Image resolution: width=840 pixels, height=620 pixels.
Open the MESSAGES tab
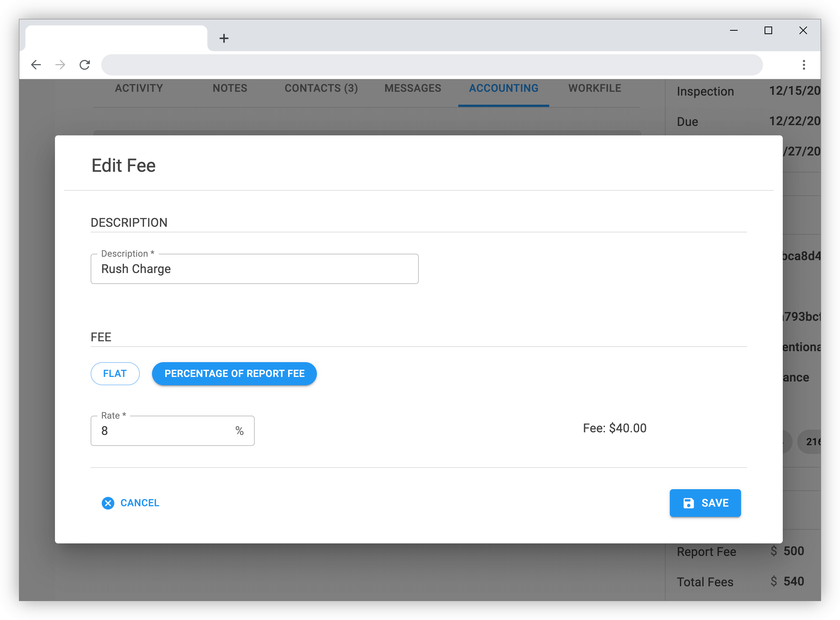pyautogui.click(x=412, y=88)
